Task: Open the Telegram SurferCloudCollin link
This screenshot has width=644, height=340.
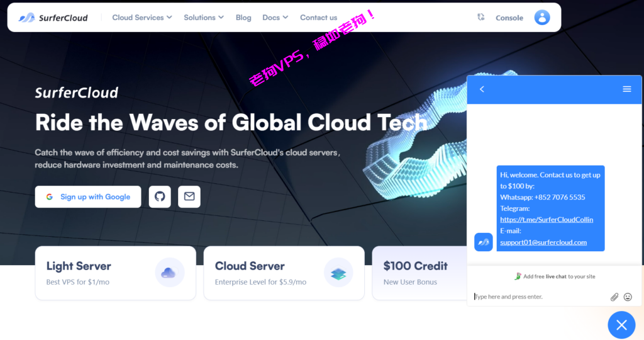Action: [x=547, y=220]
